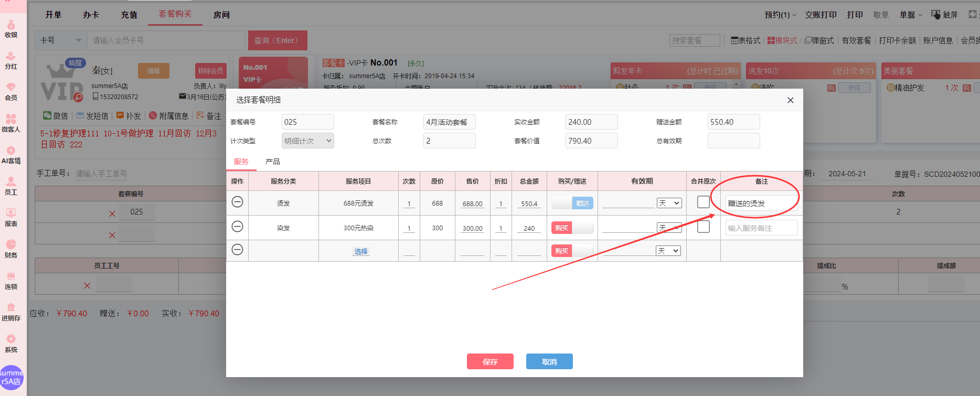Screen dimensions: 980x396
Task: Switch to 表格式 table view
Action: [745, 40]
